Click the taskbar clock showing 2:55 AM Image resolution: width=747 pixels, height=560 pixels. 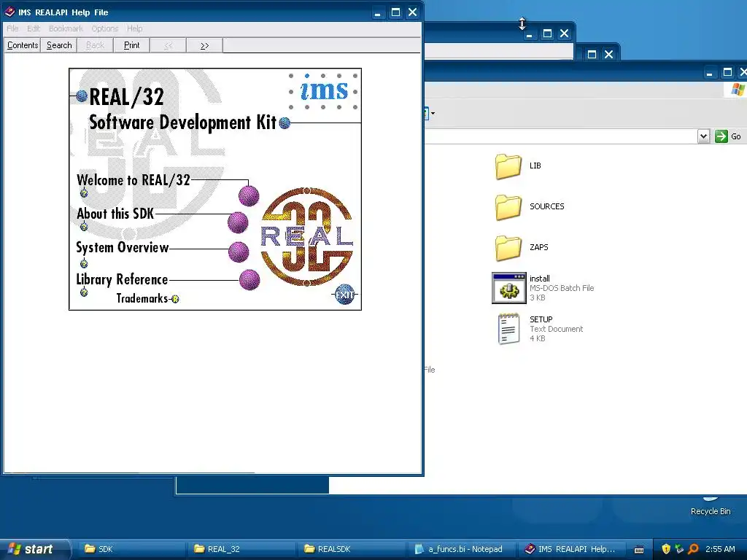click(x=720, y=549)
